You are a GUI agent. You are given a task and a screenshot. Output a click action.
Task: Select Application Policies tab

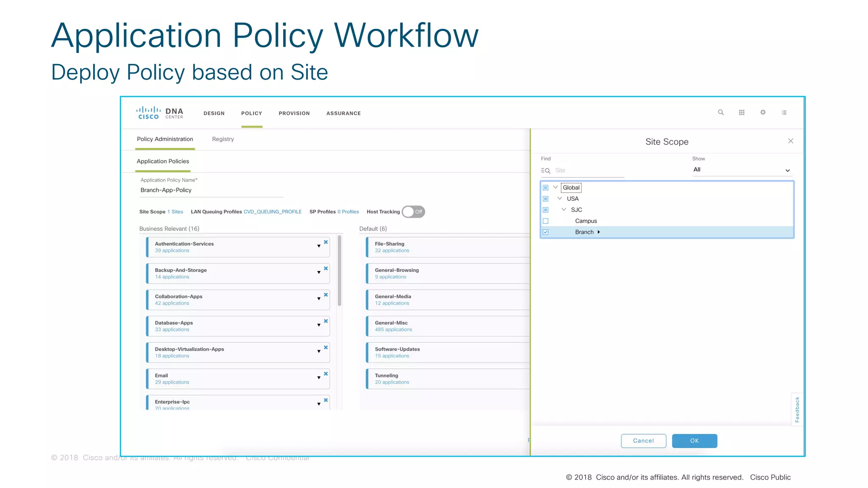click(x=163, y=161)
